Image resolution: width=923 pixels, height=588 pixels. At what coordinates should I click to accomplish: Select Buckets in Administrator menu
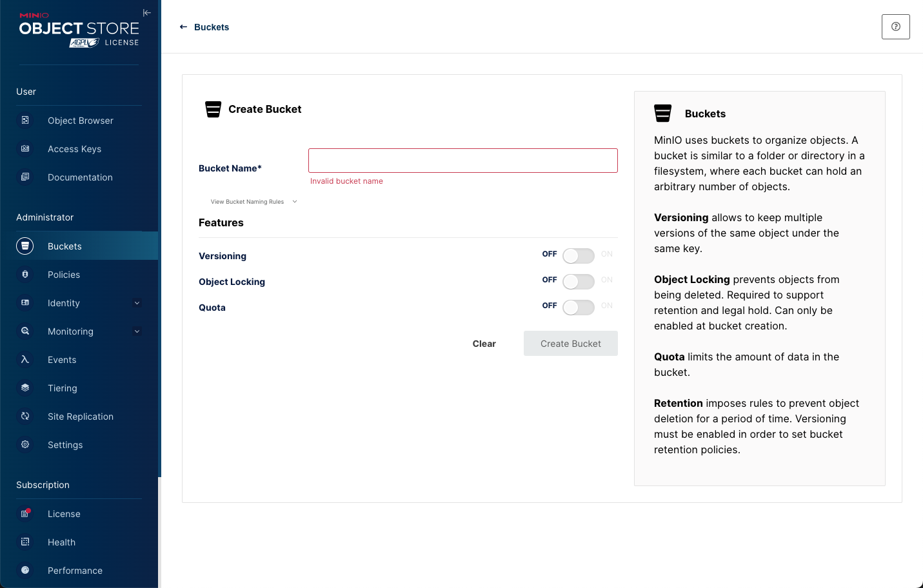click(79, 246)
